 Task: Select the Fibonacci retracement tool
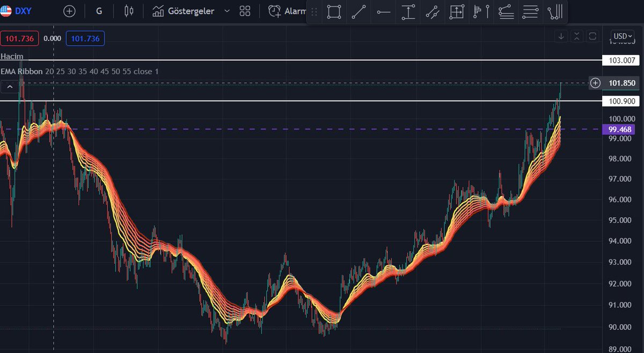[x=506, y=12]
